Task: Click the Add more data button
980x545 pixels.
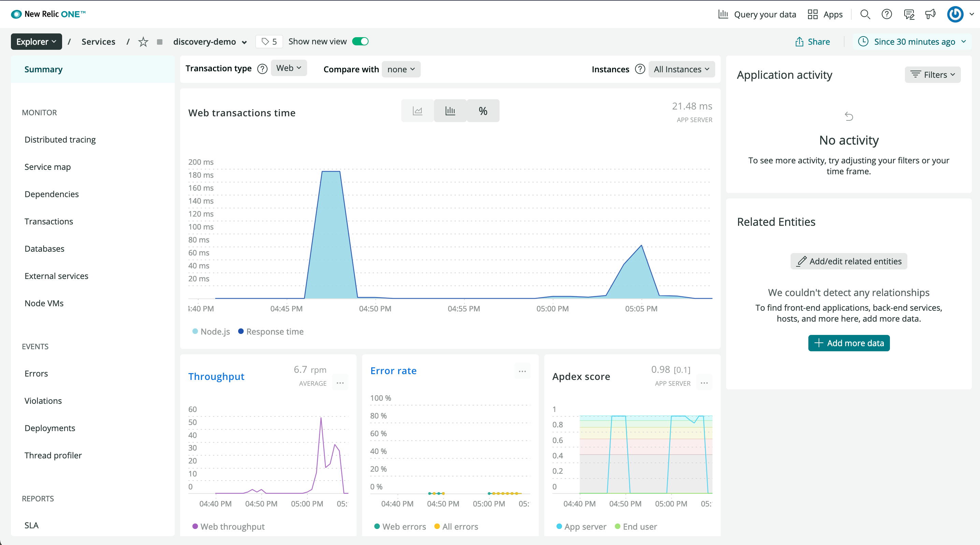Action: tap(848, 343)
